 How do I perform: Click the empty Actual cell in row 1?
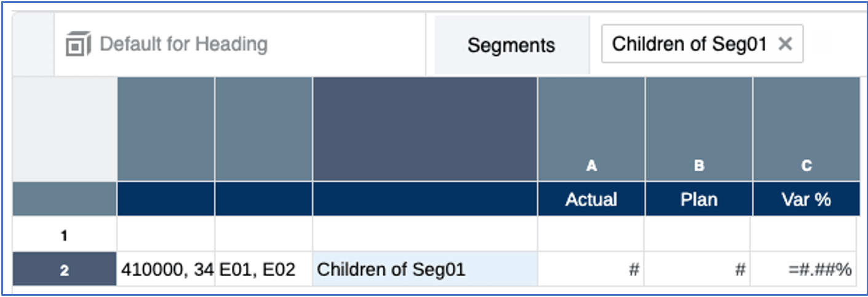pyautogui.click(x=591, y=234)
